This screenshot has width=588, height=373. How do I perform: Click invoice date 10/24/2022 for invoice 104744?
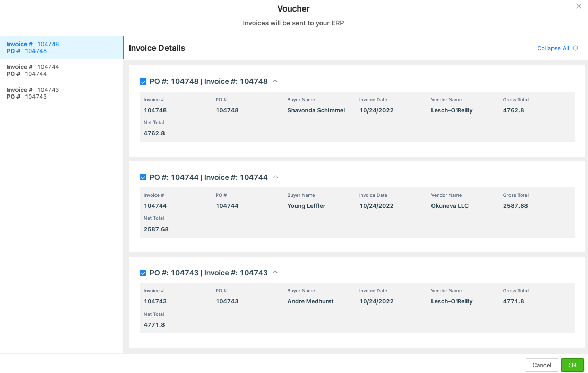tap(376, 206)
